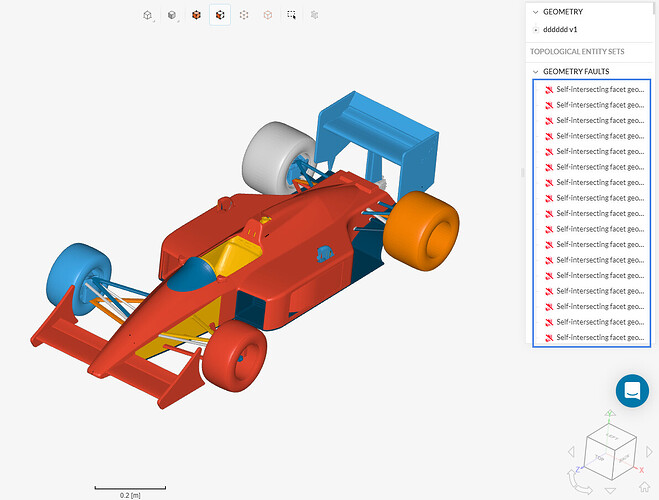Activate the orange-outline cube selection mode
This screenshot has height=500, width=659.
pos(268,15)
